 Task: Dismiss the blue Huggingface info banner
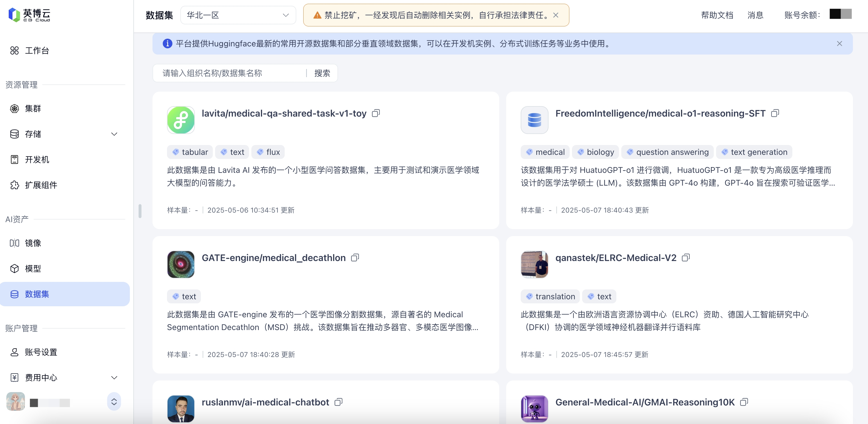coord(839,44)
